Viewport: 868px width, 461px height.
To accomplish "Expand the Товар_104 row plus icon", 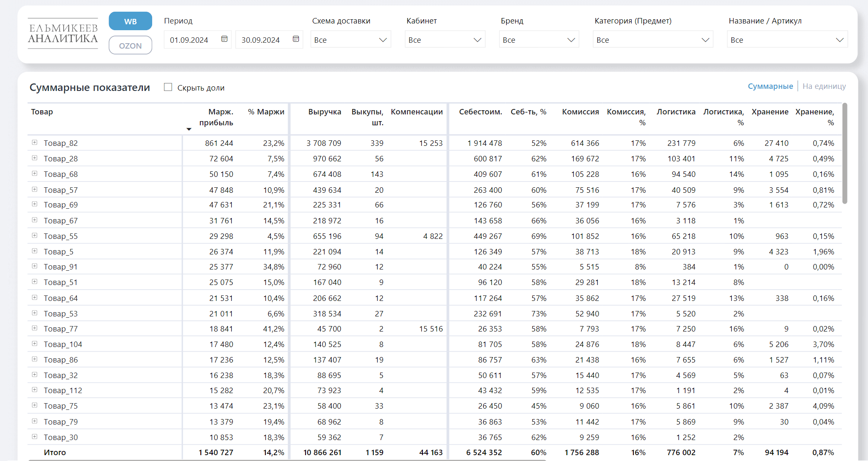I will click(35, 344).
